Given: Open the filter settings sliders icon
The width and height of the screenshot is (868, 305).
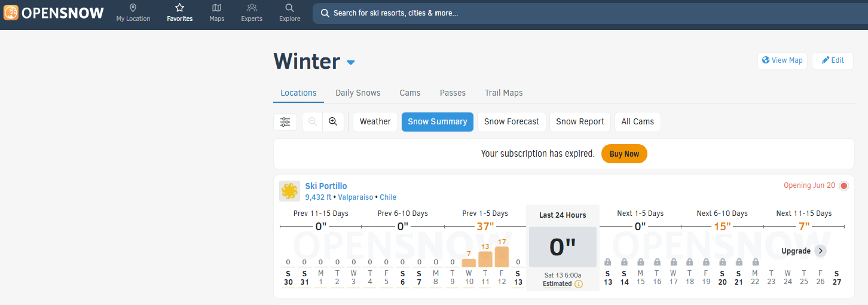Looking at the screenshot, I should point(285,121).
